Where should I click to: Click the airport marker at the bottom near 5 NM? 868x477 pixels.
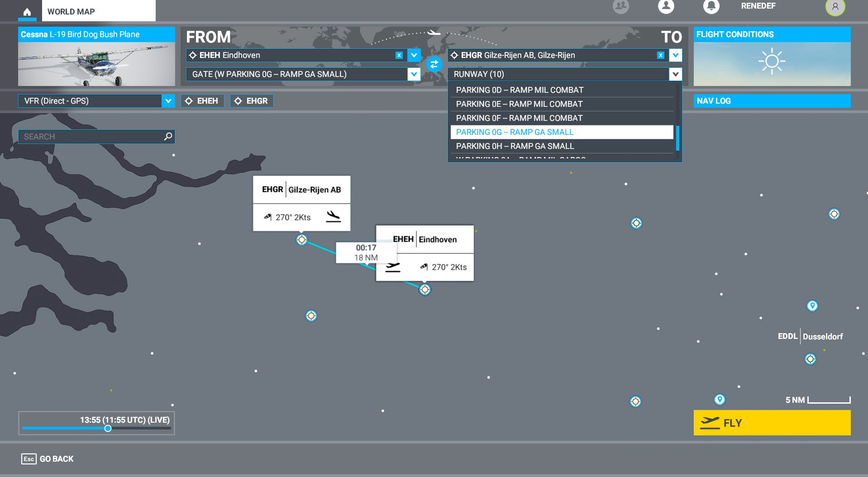point(635,401)
